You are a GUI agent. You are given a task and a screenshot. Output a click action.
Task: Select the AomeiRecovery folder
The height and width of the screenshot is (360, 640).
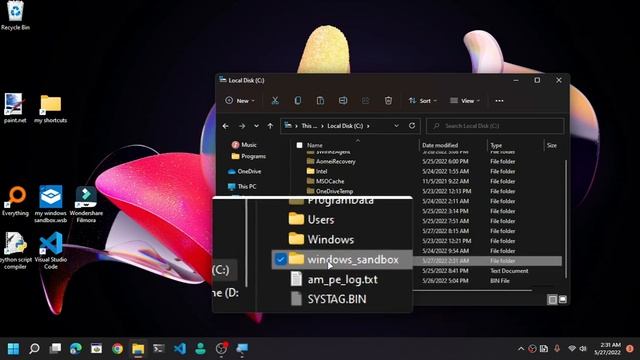click(331, 162)
